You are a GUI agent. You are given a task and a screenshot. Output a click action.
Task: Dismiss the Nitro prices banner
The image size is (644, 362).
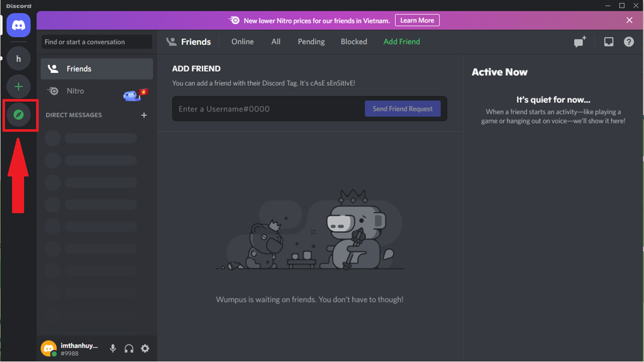tap(629, 20)
